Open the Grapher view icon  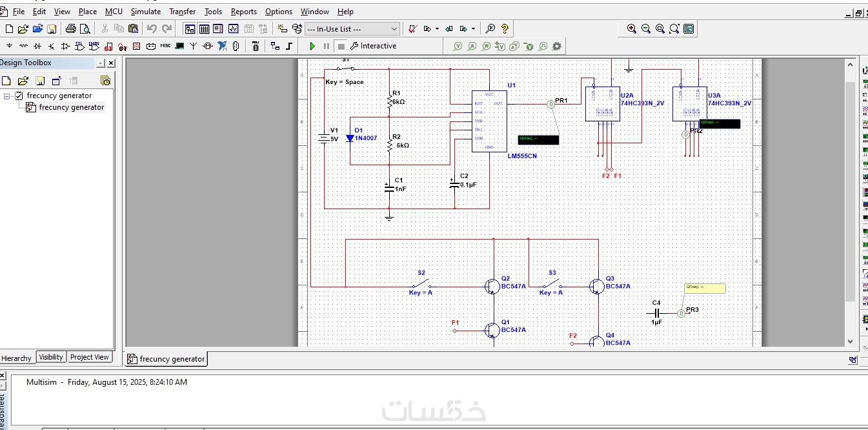[x=233, y=29]
